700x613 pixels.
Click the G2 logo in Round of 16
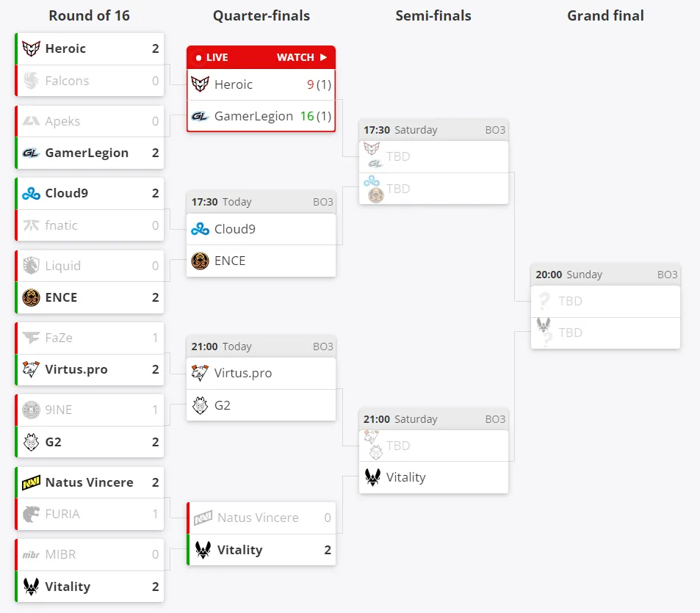coord(32,442)
